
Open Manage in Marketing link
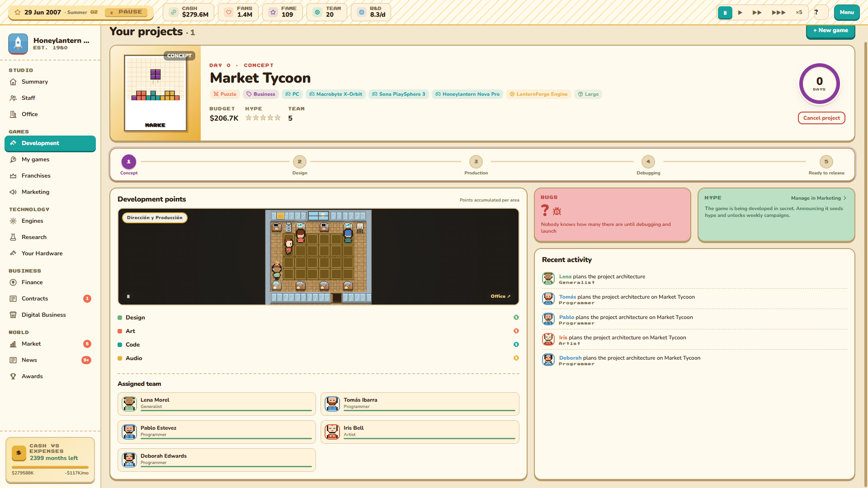[818, 198]
